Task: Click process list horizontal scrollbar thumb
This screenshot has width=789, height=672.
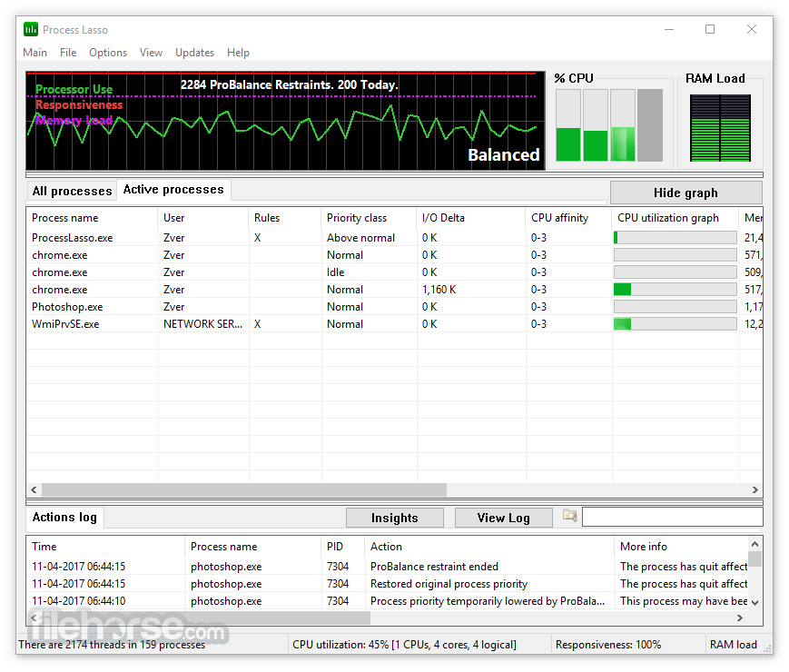Action: [x=244, y=489]
